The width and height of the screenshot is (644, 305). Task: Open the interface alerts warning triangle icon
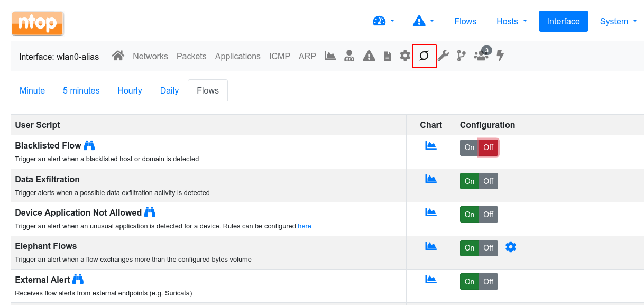pyautogui.click(x=369, y=56)
